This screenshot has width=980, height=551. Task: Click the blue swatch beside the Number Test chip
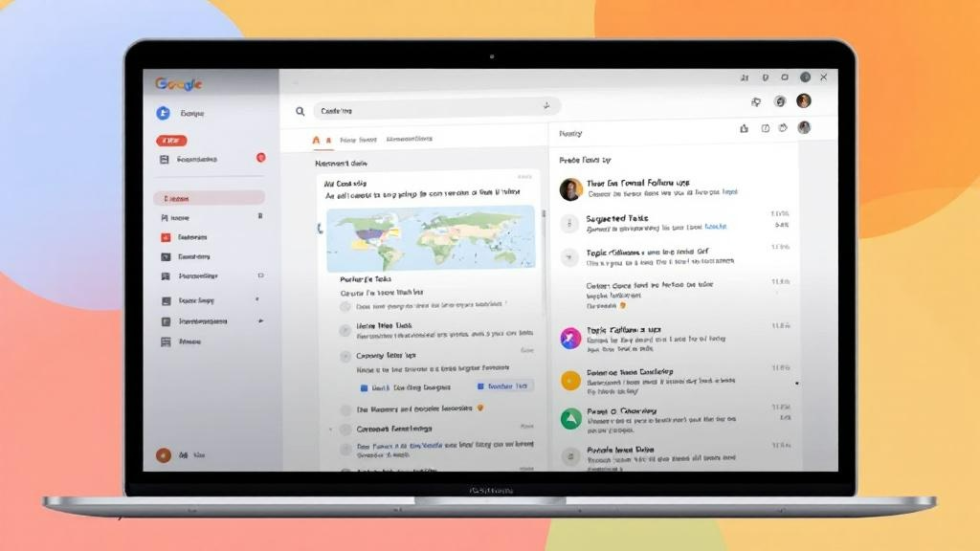(480, 386)
